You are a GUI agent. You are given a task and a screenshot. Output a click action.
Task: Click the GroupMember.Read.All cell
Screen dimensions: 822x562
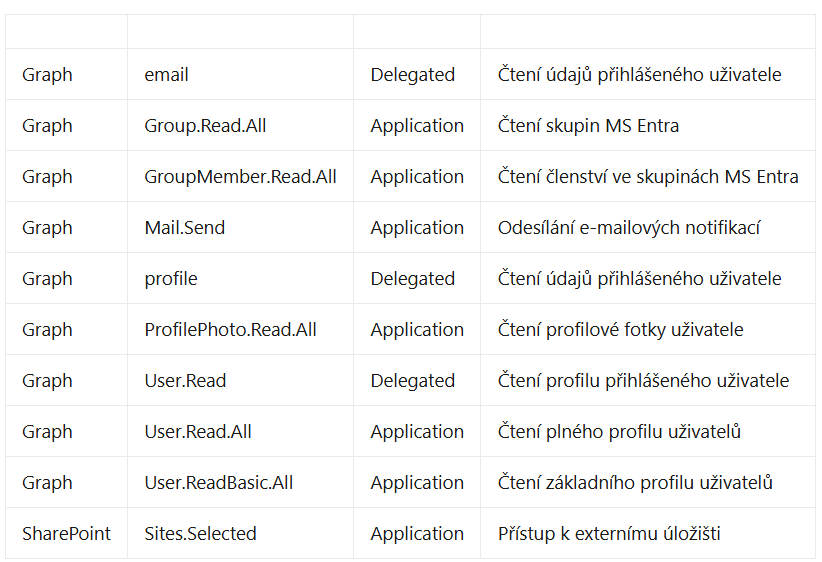coord(240,177)
